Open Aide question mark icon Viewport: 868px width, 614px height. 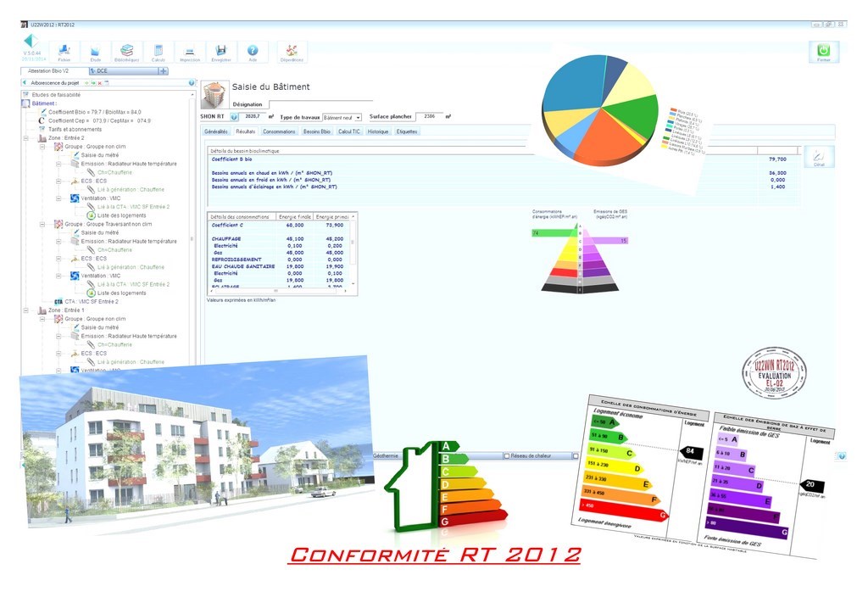pyautogui.click(x=253, y=52)
